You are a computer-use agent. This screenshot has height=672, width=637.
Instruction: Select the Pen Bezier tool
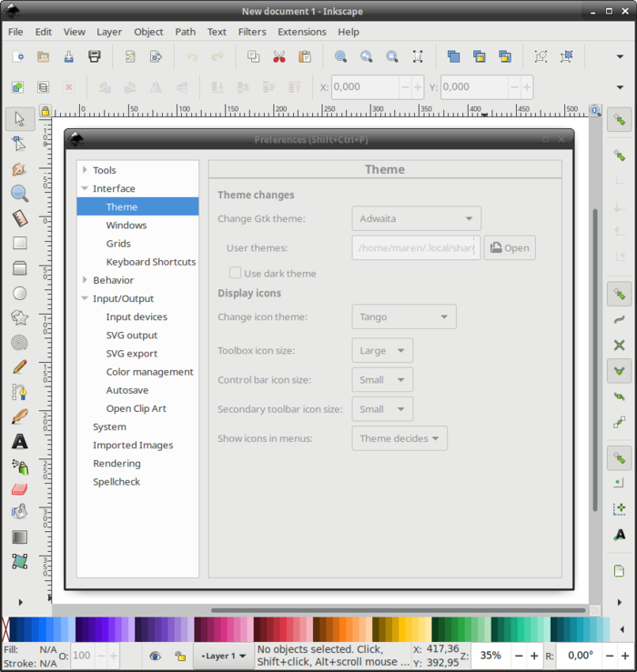coord(19,392)
